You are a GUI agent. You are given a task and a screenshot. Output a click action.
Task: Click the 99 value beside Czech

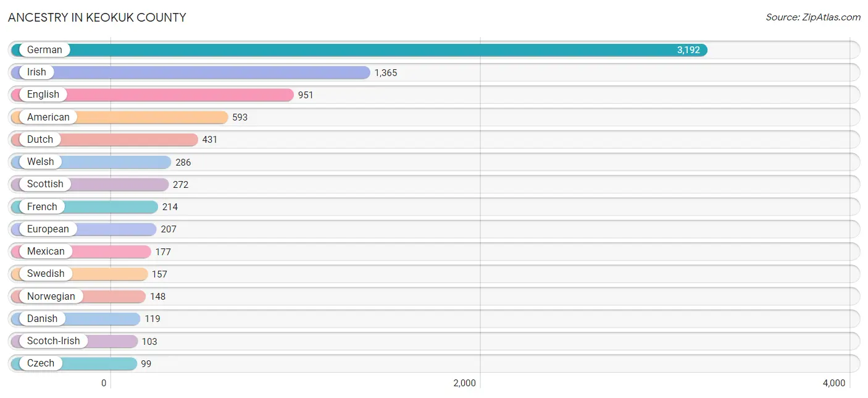146,364
